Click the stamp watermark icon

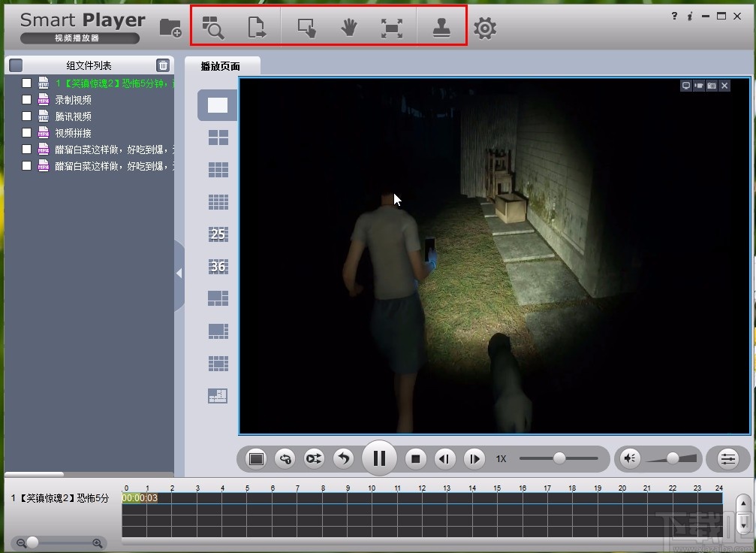coord(441,29)
